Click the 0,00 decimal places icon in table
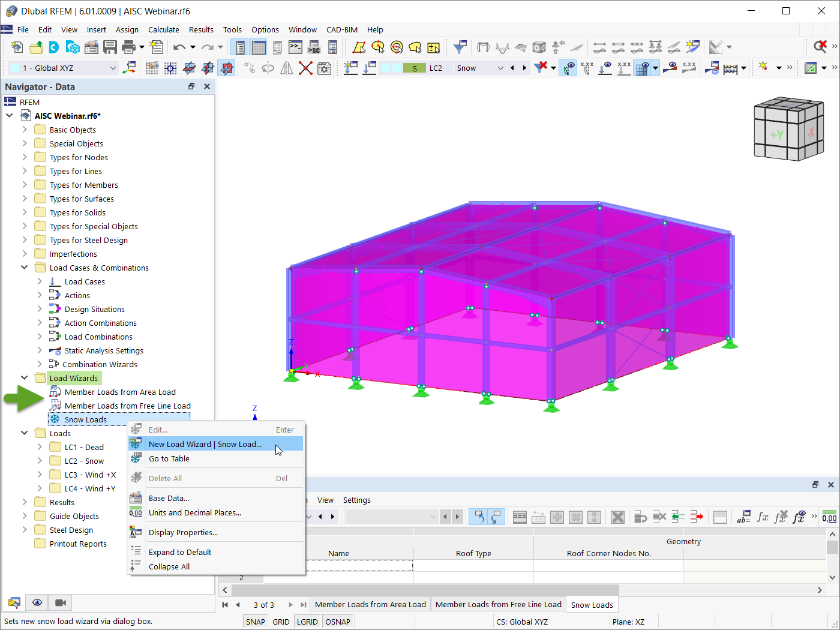The height and width of the screenshot is (630, 840). (x=829, y=517)
